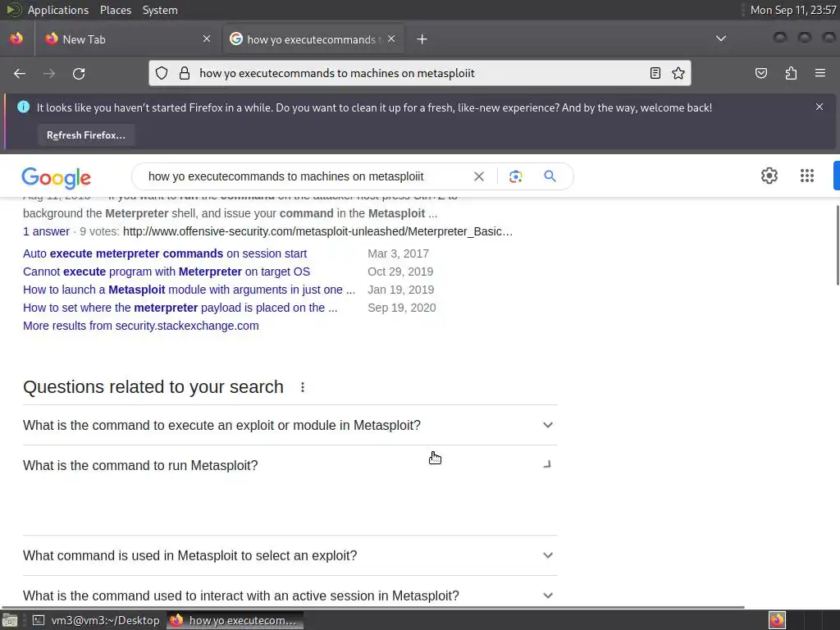
Task: Open the System menu
Action: (x=160, y=10)
